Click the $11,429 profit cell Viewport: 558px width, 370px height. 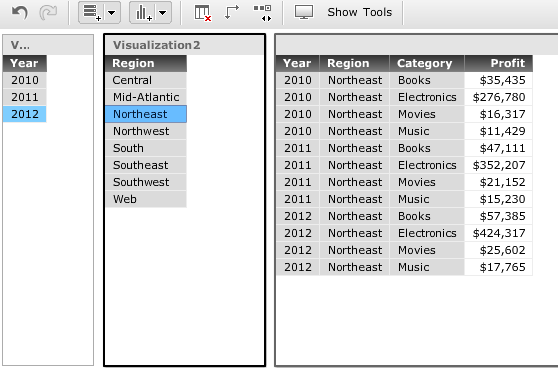point(499,131)
